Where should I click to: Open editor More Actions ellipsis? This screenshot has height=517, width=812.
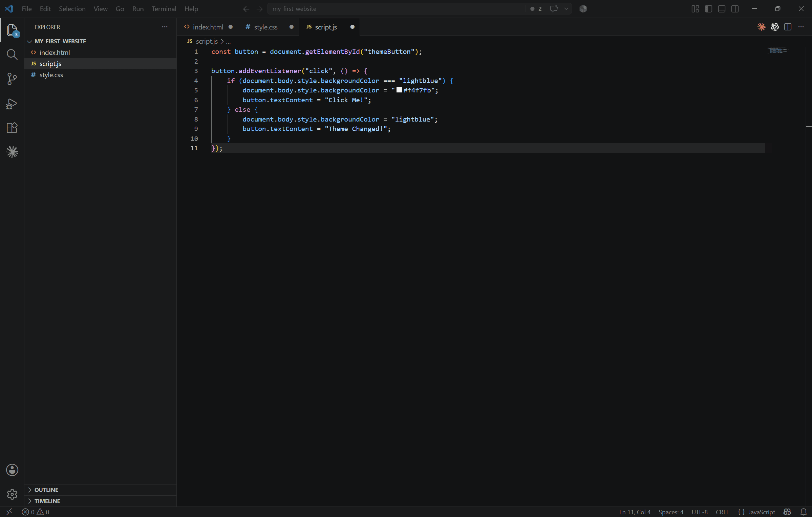[x=801, y=27]
